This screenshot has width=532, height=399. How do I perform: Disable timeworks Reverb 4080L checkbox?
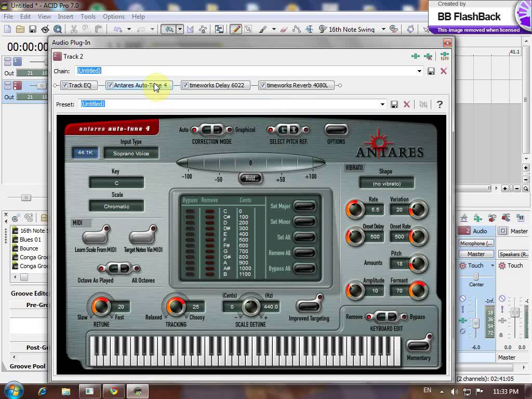coord(262,85)
